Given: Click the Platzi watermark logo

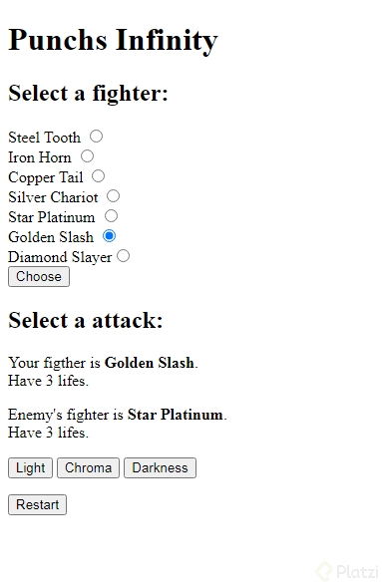Looking at the screenshot, I should pyautogui.click(x=347, y=572).
